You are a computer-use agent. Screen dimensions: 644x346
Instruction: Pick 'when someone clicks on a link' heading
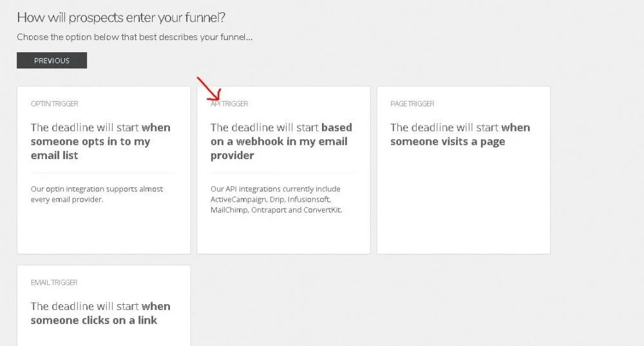coord(100,313)
